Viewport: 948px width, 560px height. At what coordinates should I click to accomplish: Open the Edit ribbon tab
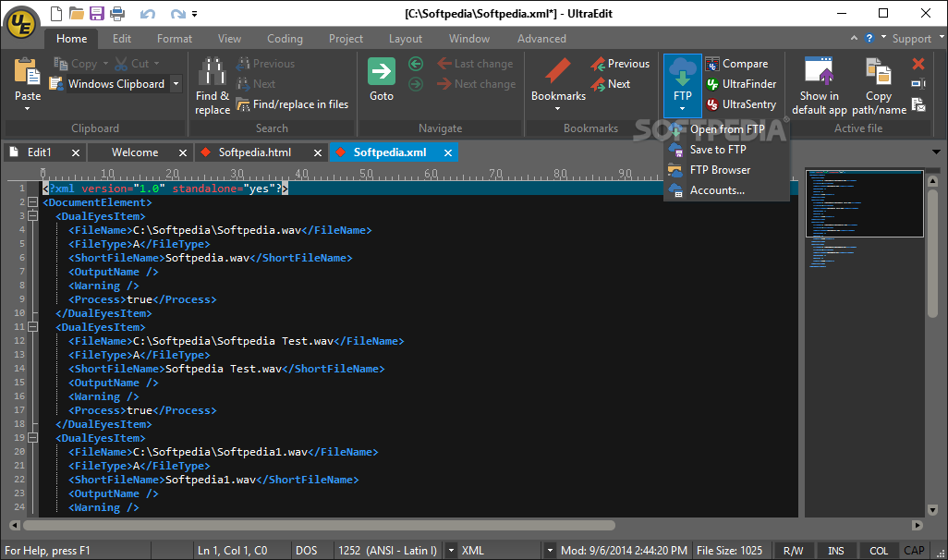click(x=122, y=39)
